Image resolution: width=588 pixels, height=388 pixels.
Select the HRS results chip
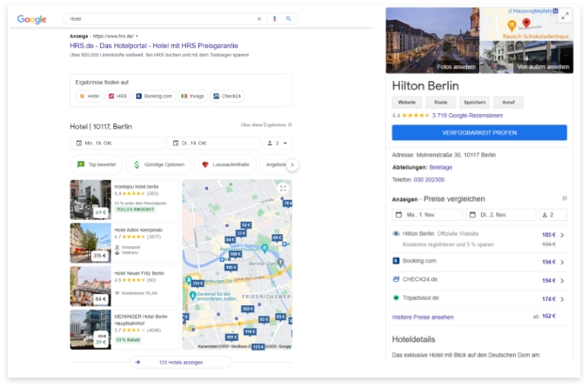117,97
